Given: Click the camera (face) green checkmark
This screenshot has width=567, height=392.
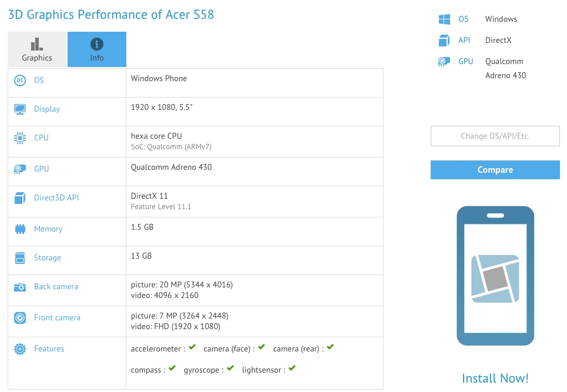Looking at the screenshot, I should tap(261, 347).
